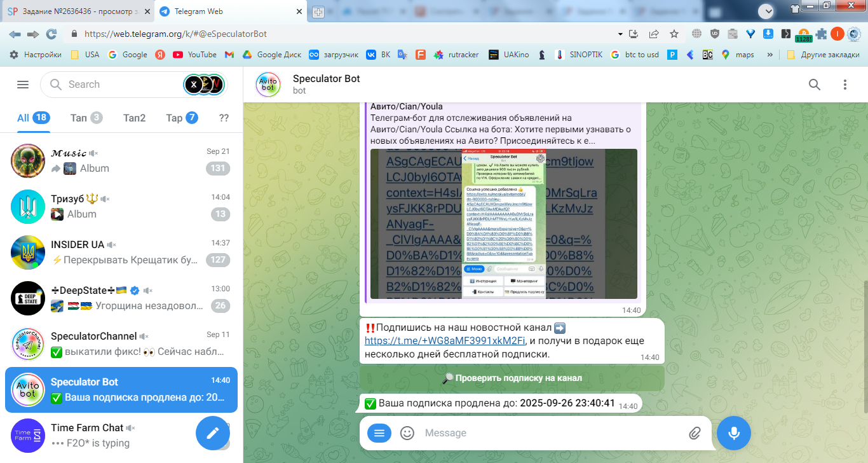The image size is (868, 463).
Task: Open the btc to usd bookmark
Action: tap(634, 55)
